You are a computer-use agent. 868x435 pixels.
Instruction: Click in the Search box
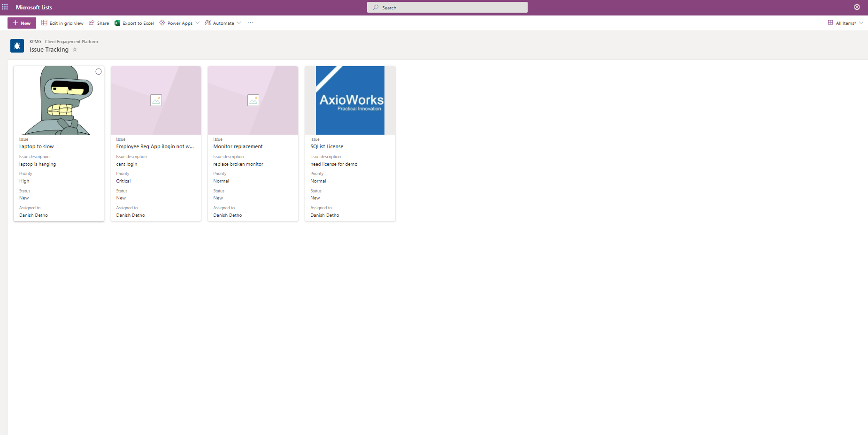tap(447, 8)
